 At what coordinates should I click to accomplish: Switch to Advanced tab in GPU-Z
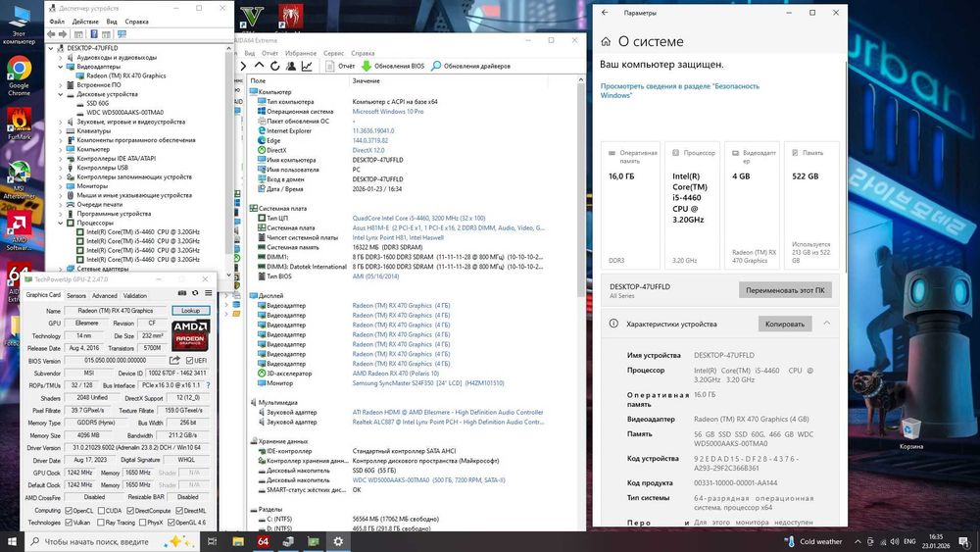point(105,296)
